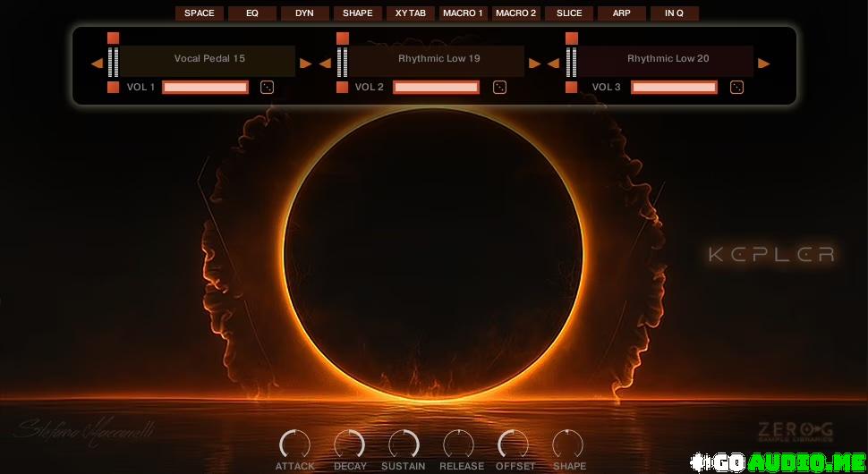
Task: Click the Shape knob
Action: 568,444
